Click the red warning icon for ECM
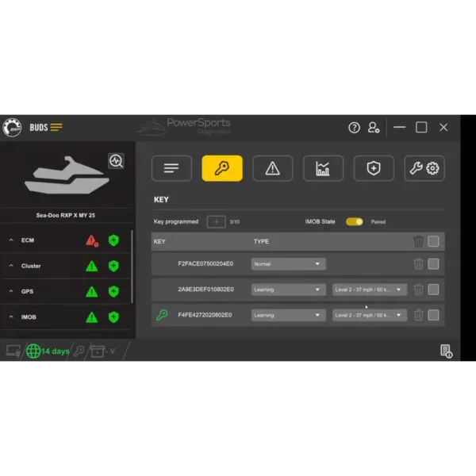476x476 pixels. coord(92,240)
